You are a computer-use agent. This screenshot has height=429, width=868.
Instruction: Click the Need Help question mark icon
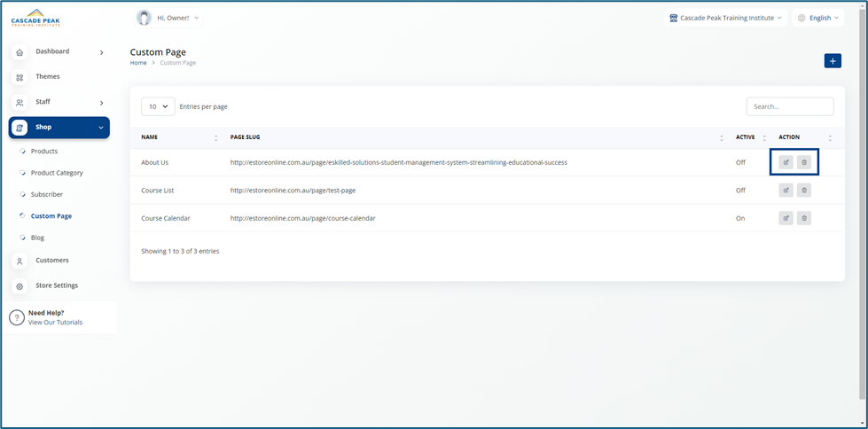[x=17, y=317]
